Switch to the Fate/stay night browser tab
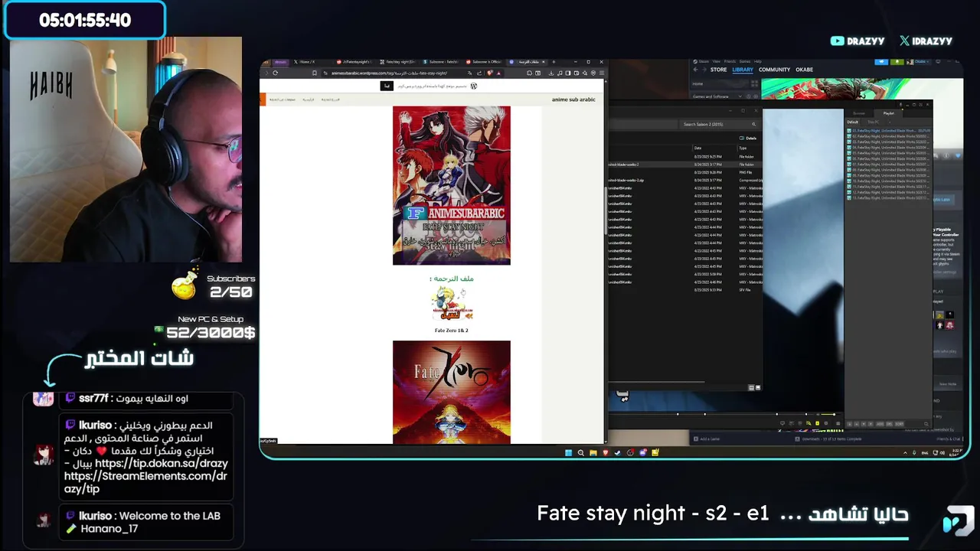The height and width of the screenshot is (551, 980). (399, 62)
